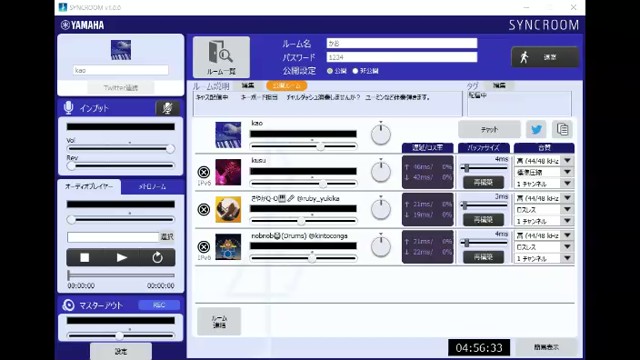Image resolution: width=640 pixels, height=360 pixels.
Task: Mute the microphone in the Input section
Action: (x=167, y=108)
